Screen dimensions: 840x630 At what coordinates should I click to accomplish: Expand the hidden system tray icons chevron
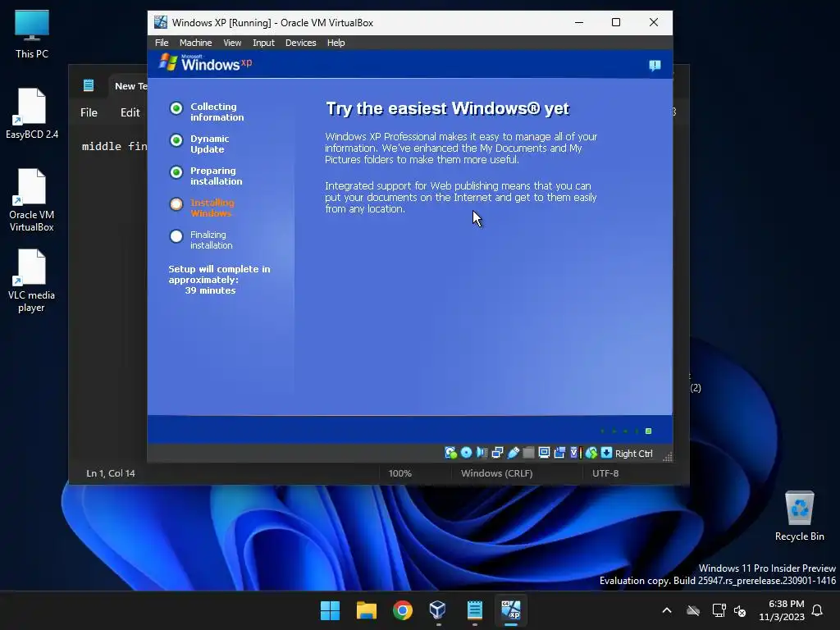[667, 610]
